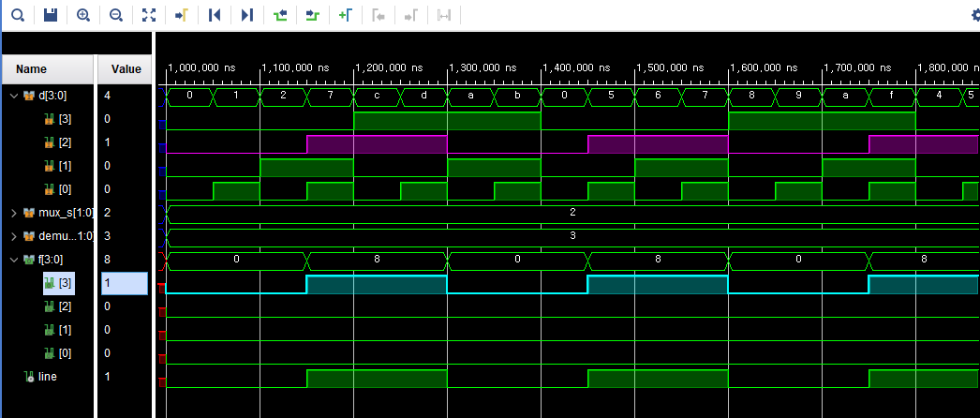980x418 pixels.
Task: Expand the mux_s[1:0] signal group
Action: (x=14, y=213)
